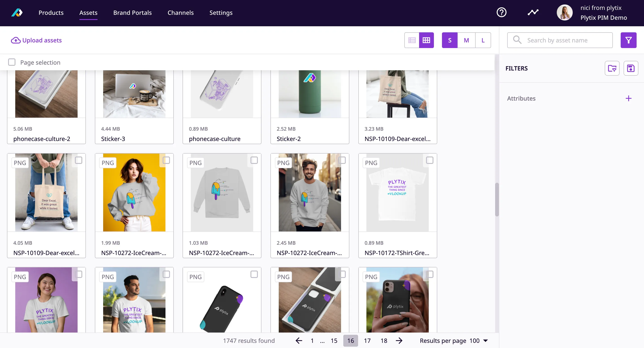
Task: Check the purple-background woman T-shirt asset
Action: pyautogui.click(x=78, y=274)
